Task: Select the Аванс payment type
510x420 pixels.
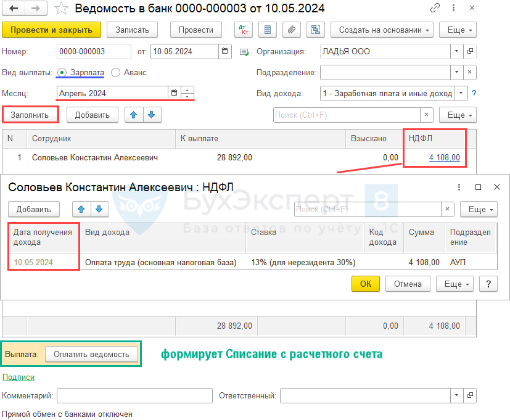Action: 117,73
